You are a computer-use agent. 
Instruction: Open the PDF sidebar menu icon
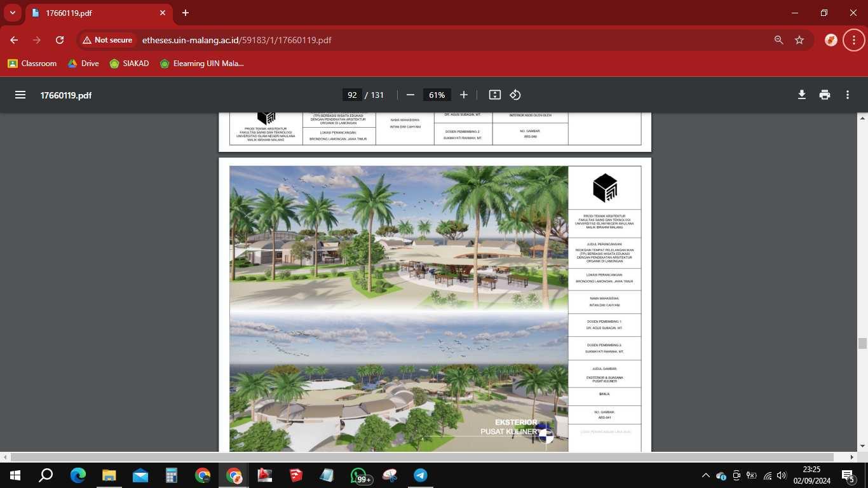(20, 95)
